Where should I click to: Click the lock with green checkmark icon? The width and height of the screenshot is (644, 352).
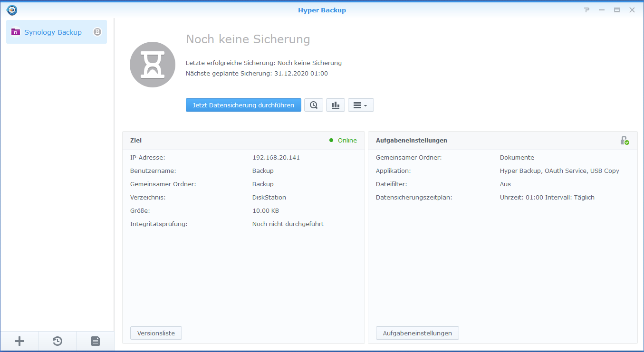(625, 141)
